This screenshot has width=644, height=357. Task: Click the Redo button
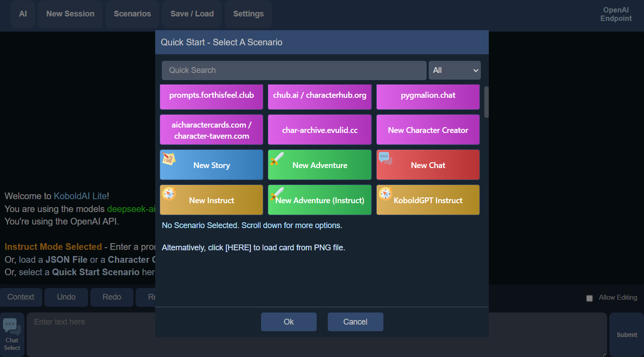click(x=112, y=297)
